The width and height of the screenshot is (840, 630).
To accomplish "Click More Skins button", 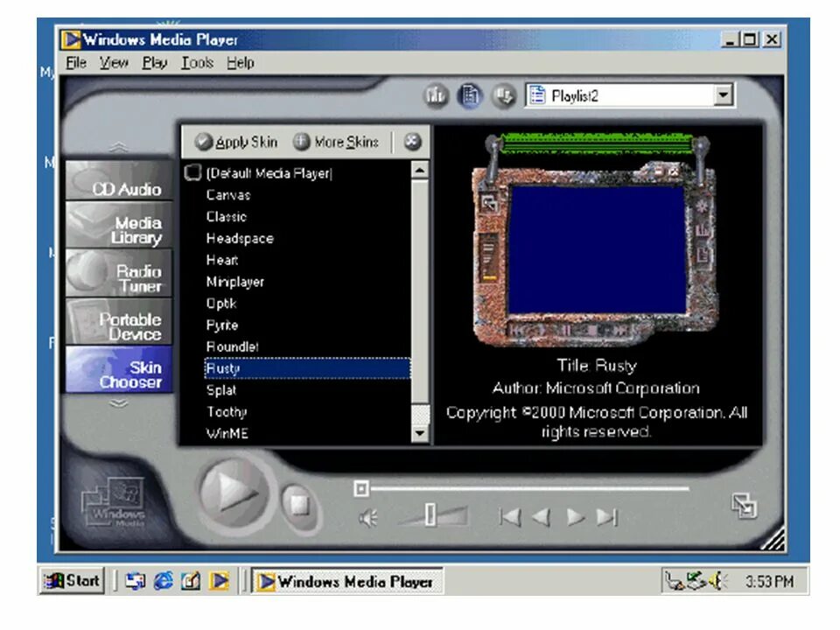I will pyautogui.click(x=336, y=142).
